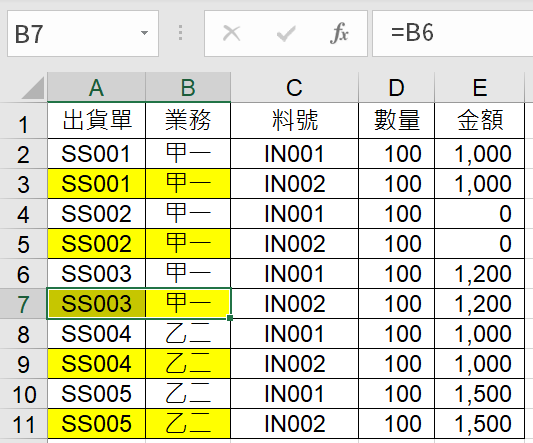Select column B header
Screen dimensions: 533x443
tap(188, 87)
